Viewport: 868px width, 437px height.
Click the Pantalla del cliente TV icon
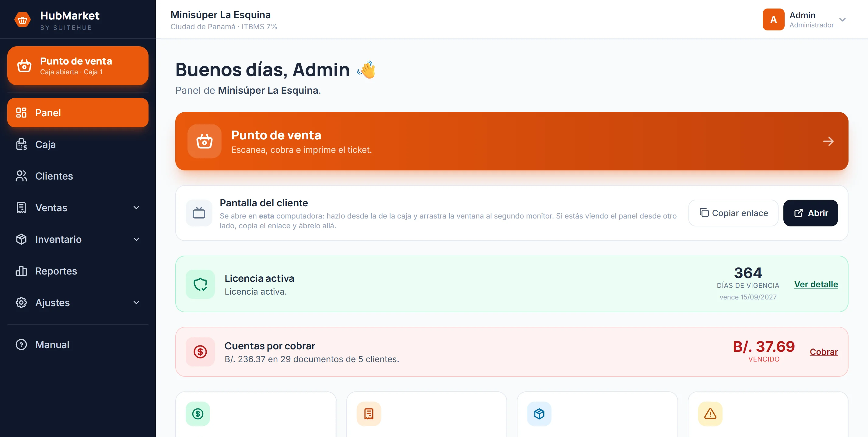click(x=199, y=213)
